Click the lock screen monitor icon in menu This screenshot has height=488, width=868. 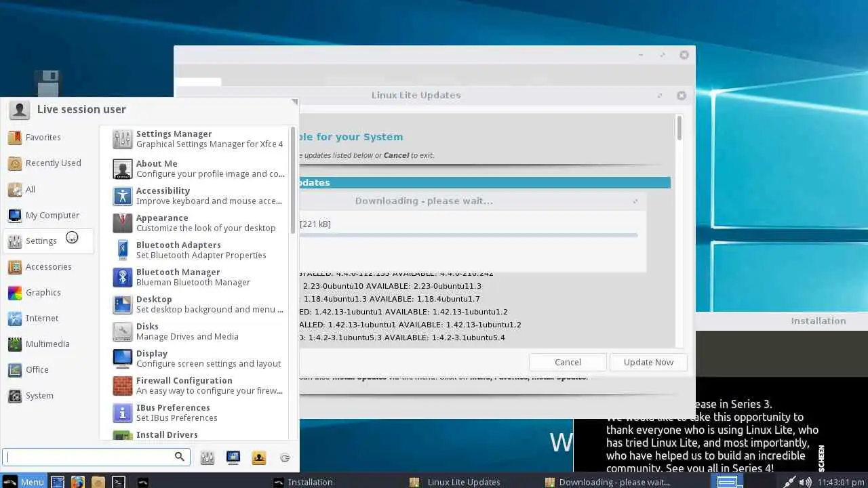coord(233,457)
